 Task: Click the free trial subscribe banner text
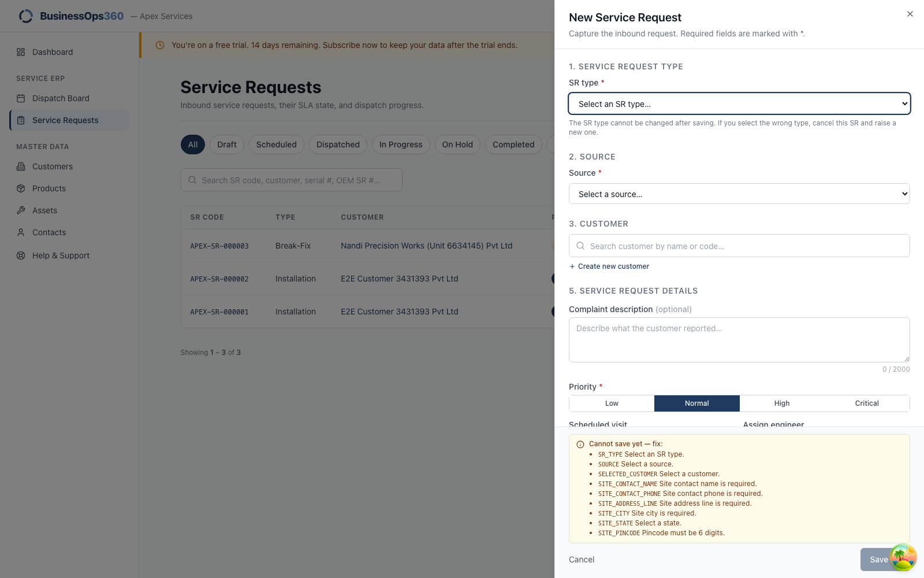(x=345, y=45)
